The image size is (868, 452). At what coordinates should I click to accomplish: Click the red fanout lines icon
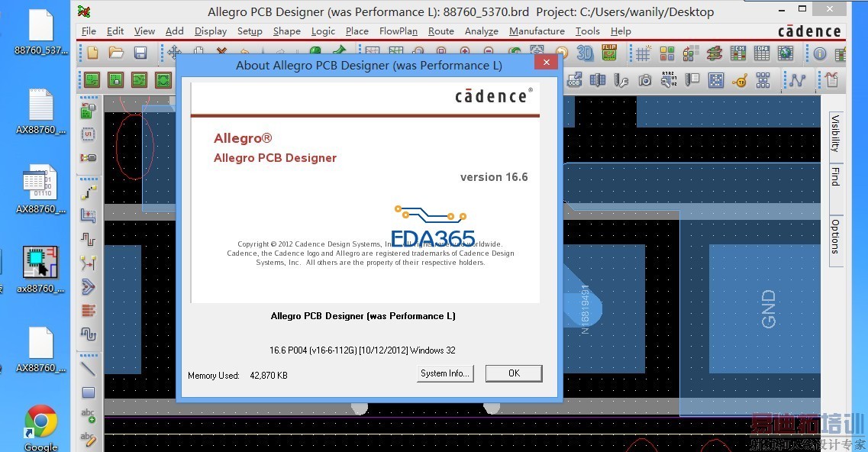88,310
